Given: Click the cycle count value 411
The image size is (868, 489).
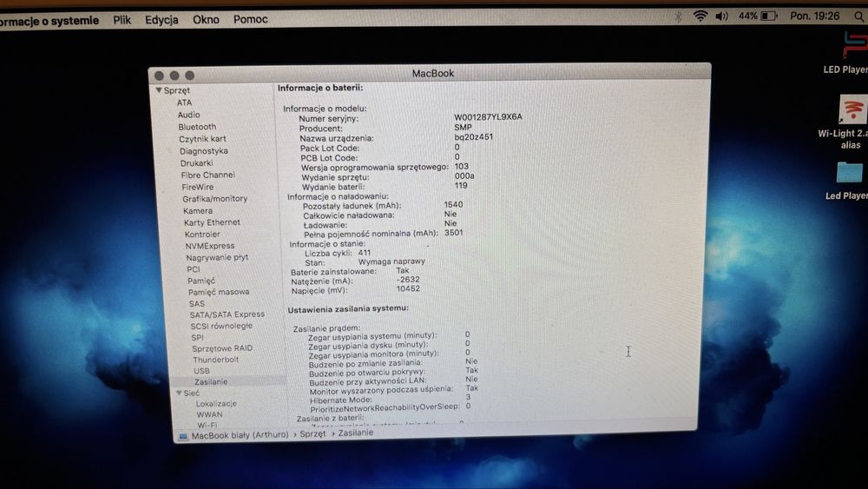Looking at the screenshot, I should pyautogui.click(x=365, y=253).
